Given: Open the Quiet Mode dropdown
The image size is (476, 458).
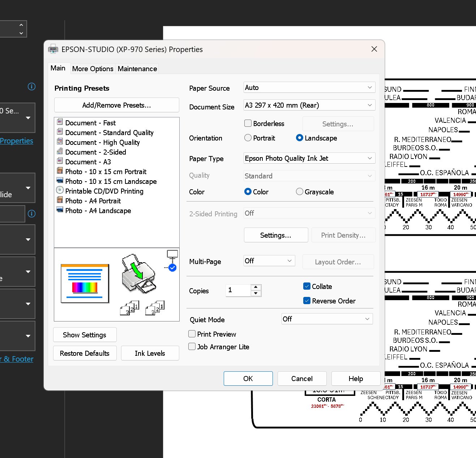Looking at the screenshot, I should point(327,319).
